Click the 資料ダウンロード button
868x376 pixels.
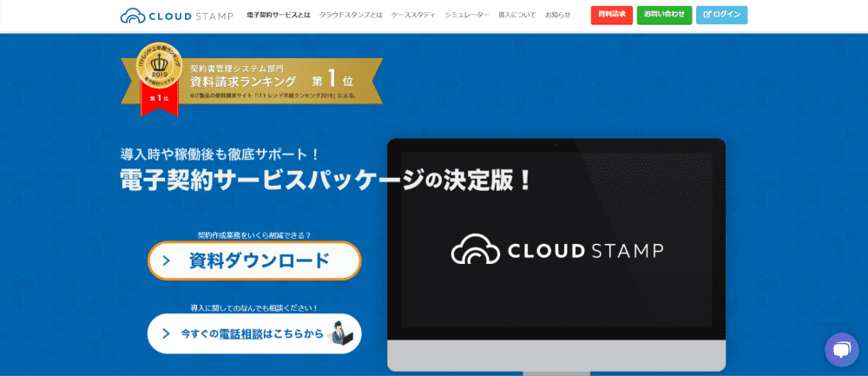[254, 261]
